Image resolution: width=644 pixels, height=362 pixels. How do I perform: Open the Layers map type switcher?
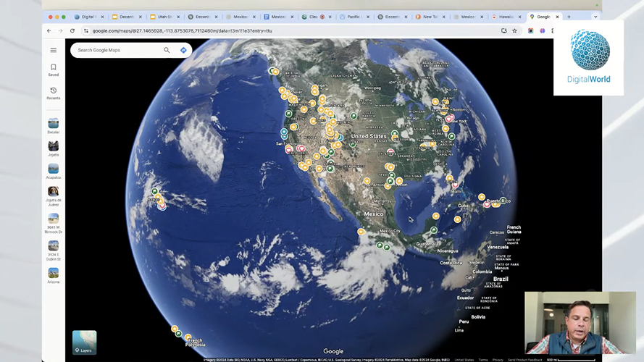[84, 342]
